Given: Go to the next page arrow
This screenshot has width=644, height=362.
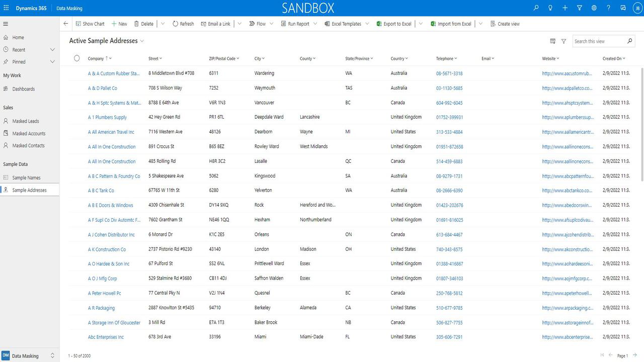Looking at the screenshot, I should click(635, 355).
